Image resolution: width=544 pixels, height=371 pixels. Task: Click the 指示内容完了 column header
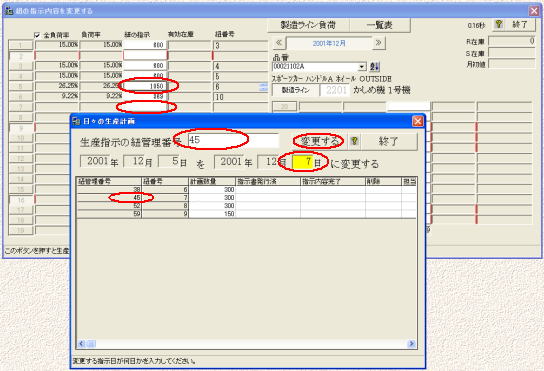click(x=333, y=181)
